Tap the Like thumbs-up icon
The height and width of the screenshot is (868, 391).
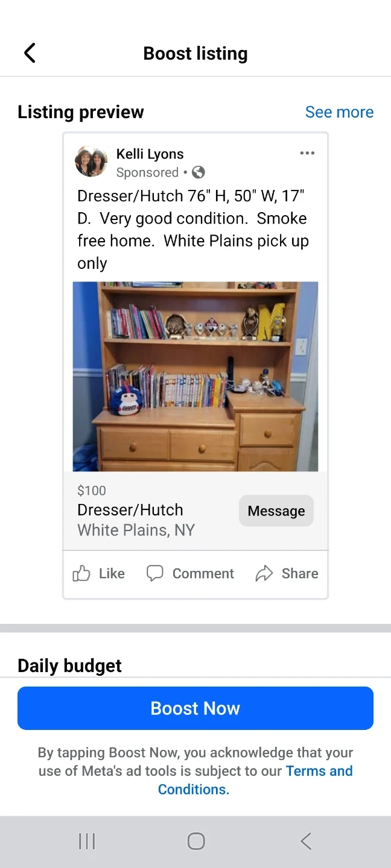[x=81, y=573]
